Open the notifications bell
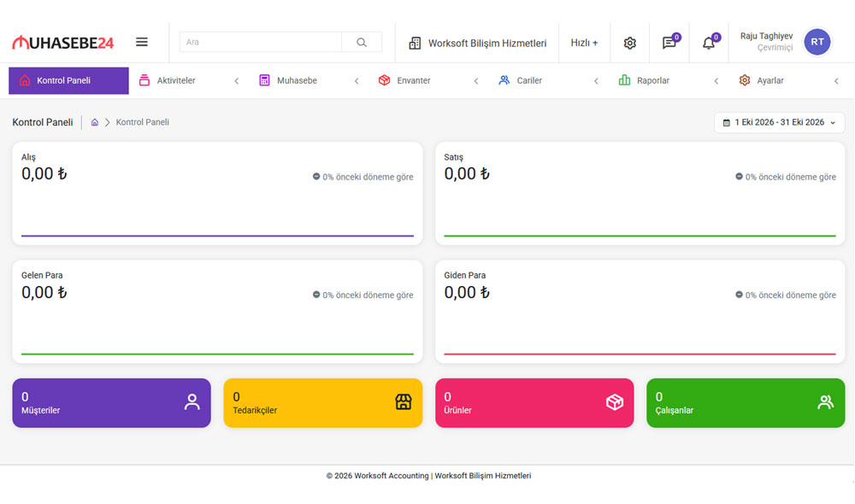Screen dimensions: 855x504 coord(708,43)
